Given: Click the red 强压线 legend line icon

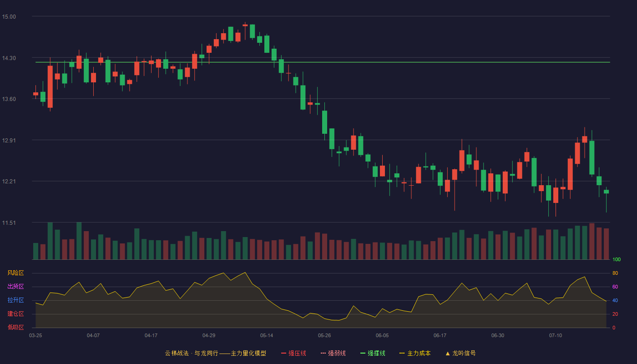Looking at the screenshot, I should coord(283,353).
